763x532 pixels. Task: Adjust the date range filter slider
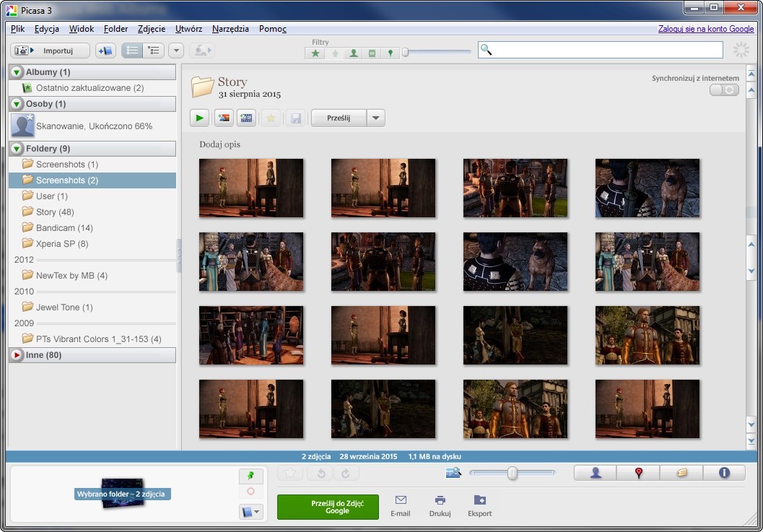405,52
